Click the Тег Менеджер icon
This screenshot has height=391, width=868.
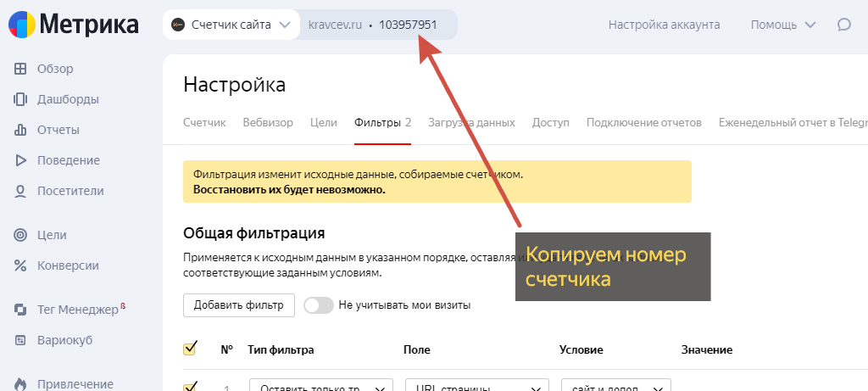pos(20,309)
